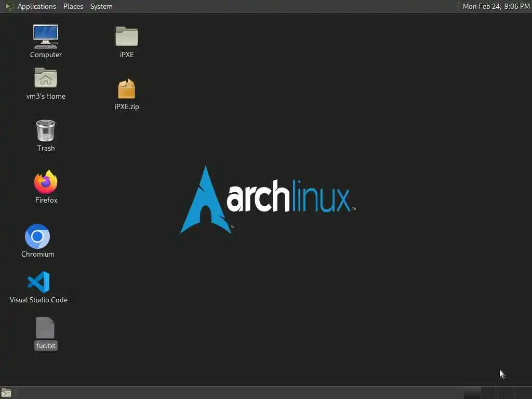Image resolution: width=532 pixels, height=399 pixels.
Task: Click the date and time clock
Action: click(x=496, y=6)
